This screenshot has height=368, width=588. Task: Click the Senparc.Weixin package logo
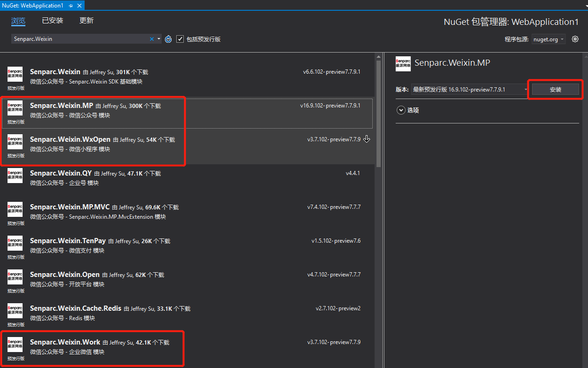pos(15,75)
